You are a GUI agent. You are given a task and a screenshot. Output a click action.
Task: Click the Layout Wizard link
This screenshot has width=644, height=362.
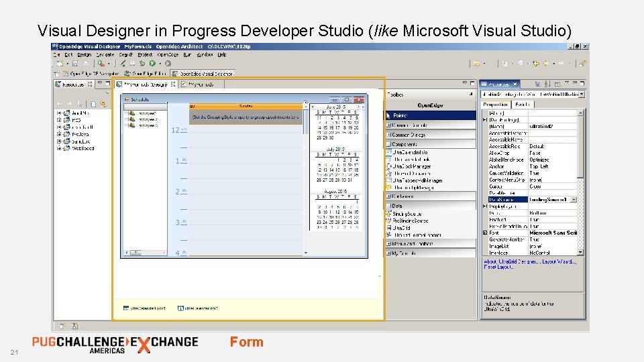point(559,261)
